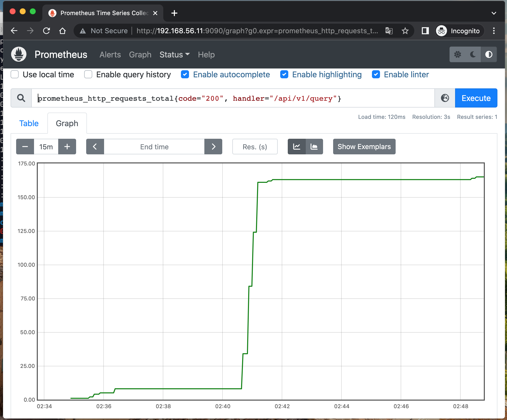Click the End time input field
This screenshot has height=420, width=507.
click(x=154, y=147)
